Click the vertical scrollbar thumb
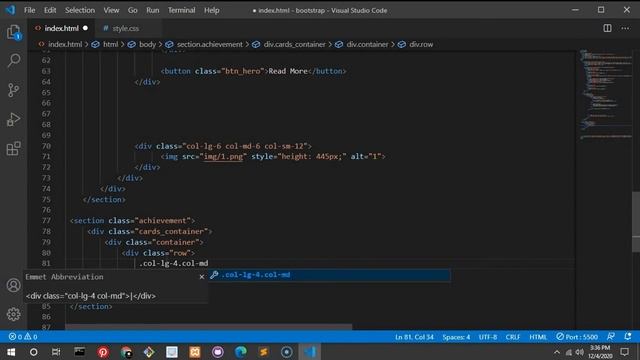The height and width of the screenshot is (360, 640). tap(636, 222)
